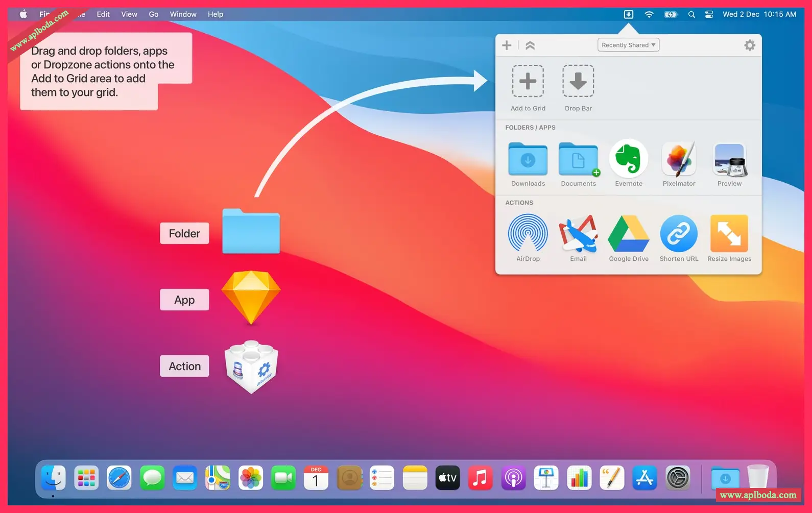This screenshot has width=812, height=513.
Task: Choose the Resize Images action
Action: tap(729, 234)
